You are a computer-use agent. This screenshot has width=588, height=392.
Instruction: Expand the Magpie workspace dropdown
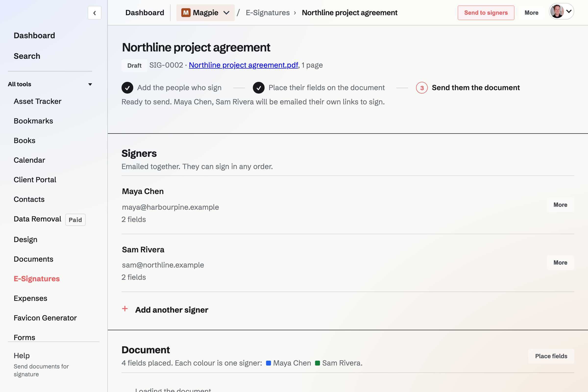226,13
